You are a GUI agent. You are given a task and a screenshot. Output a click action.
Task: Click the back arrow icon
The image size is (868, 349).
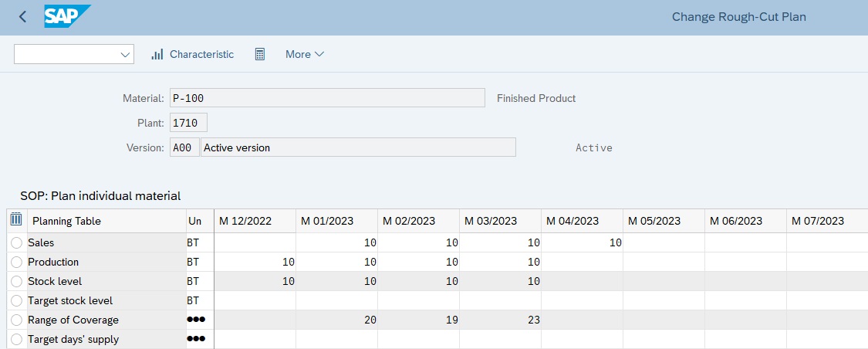click(x=22, y=17)
